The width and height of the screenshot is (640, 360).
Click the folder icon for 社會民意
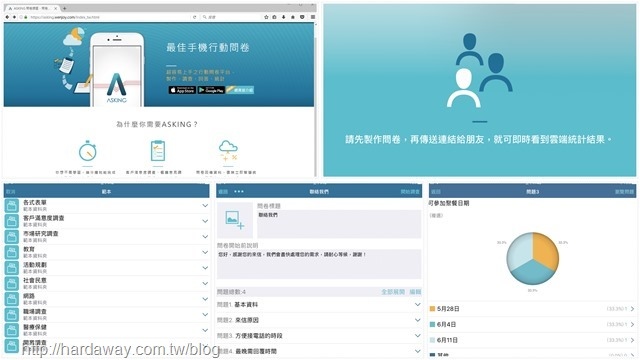pyautogui.click(x=12, y=283)
